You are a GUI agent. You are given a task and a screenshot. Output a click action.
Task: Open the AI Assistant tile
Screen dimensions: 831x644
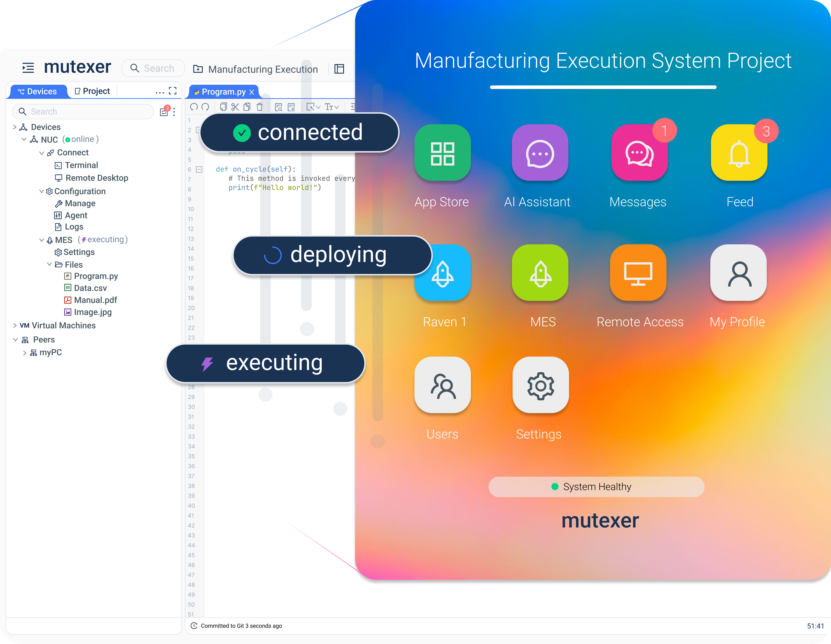click(540, 153)
